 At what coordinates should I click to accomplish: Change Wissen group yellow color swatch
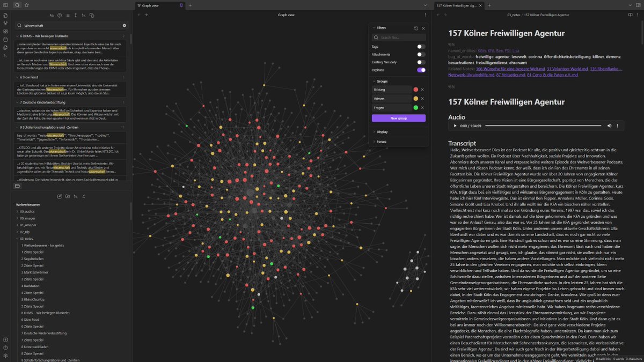click(x=415, y=99)
